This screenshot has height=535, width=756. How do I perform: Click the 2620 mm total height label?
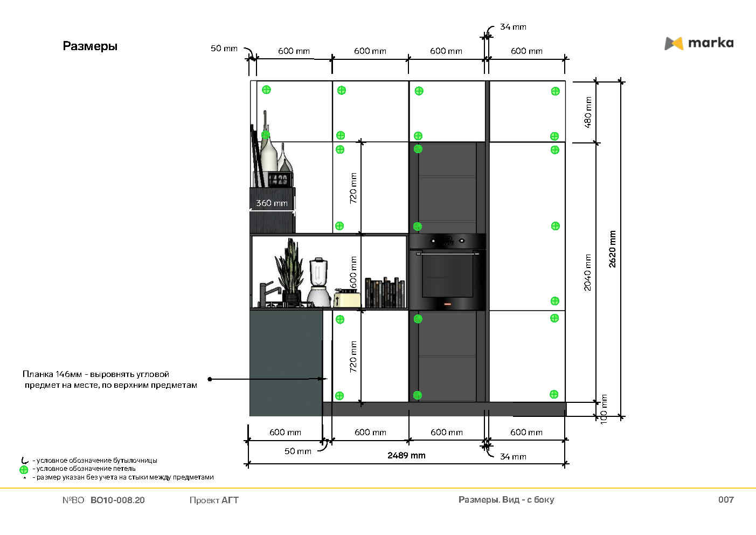tap(613, 249)
